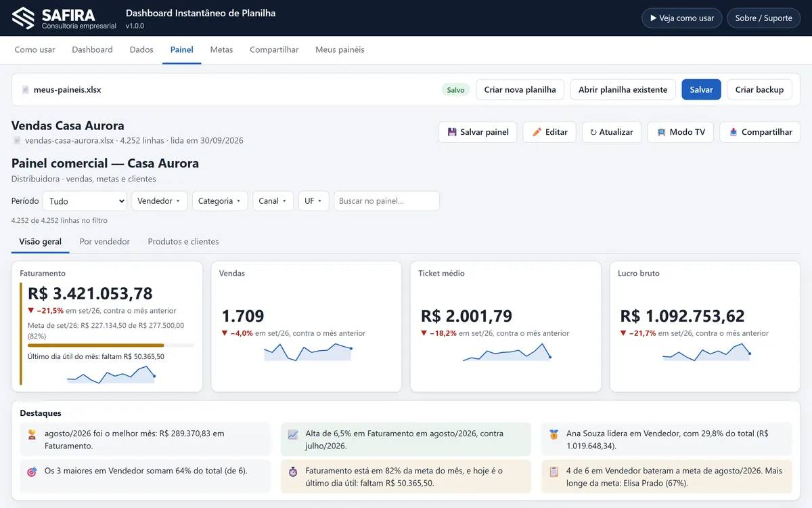Click Criar nova planilha
Screen dimensions: 812x508
coord(520,89)
